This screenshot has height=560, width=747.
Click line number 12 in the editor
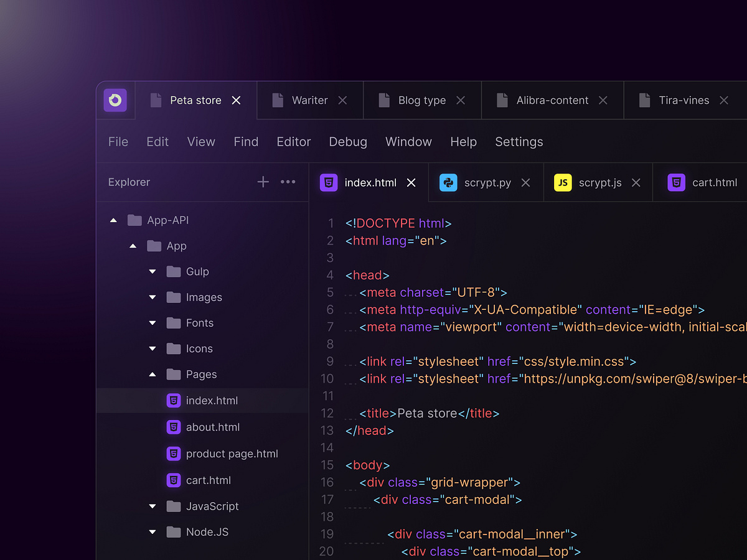click(327, 413)
